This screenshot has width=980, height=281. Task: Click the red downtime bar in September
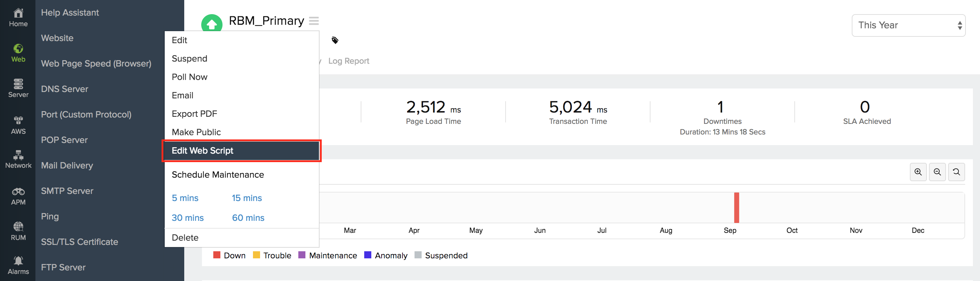pyautogui.click(x=737, y=208)
